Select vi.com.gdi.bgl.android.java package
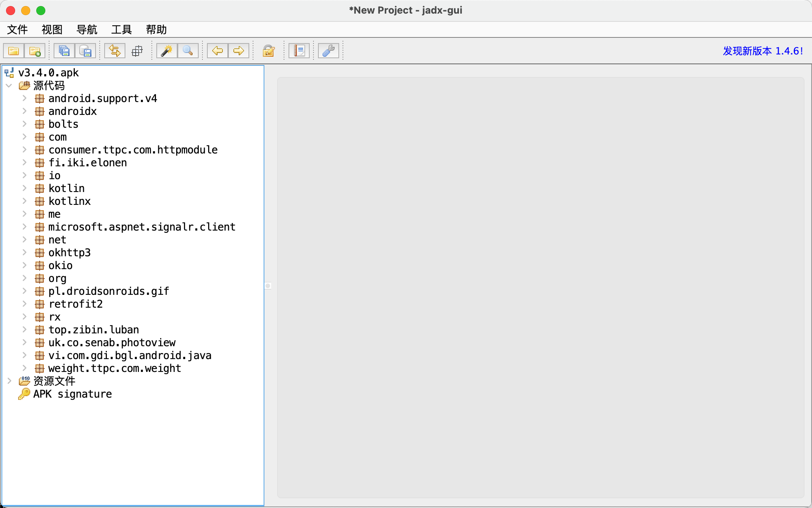812x508 pixels. [x=130, y=356]
